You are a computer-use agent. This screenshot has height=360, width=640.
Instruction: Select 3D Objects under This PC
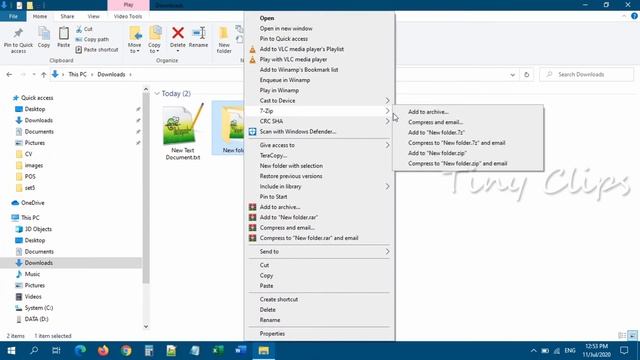38,229
